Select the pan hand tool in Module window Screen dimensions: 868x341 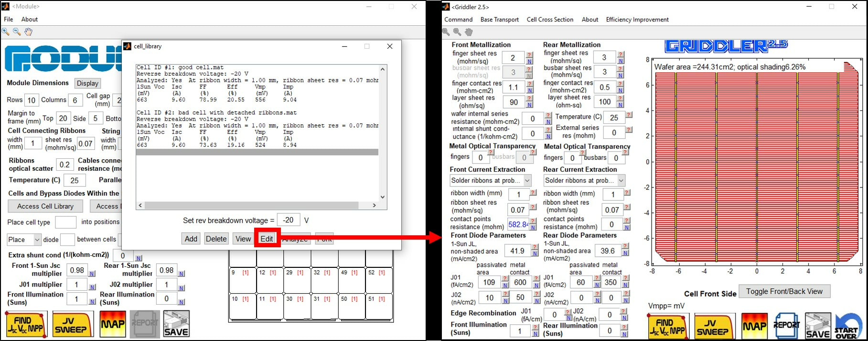(x=28, y=32)
